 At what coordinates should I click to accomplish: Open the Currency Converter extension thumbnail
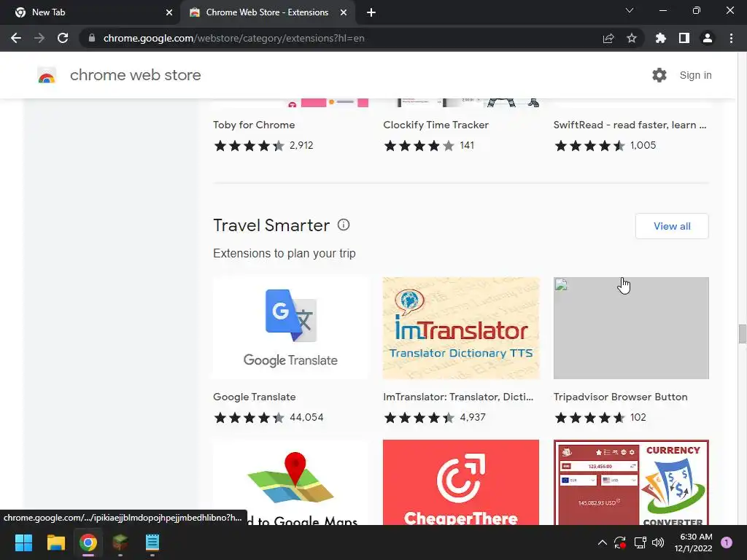(631, 482)
